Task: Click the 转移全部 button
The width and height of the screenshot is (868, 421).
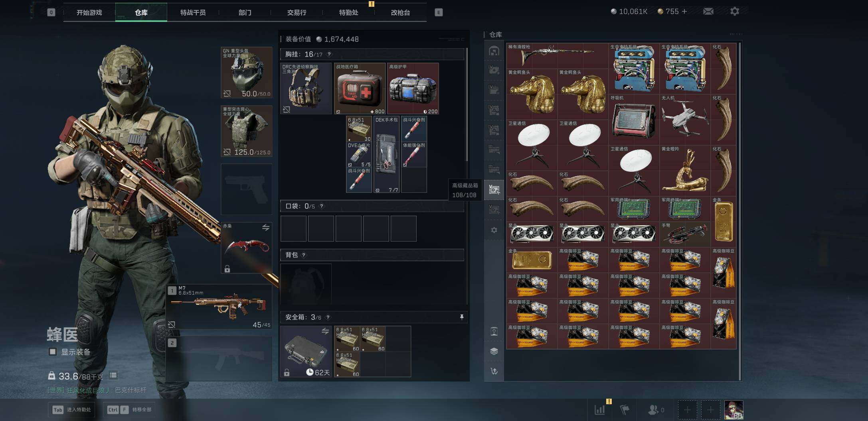Action: (129, 409)
